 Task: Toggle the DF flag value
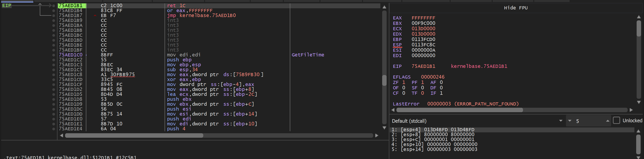pyautogui.click(x=441, y=88)
